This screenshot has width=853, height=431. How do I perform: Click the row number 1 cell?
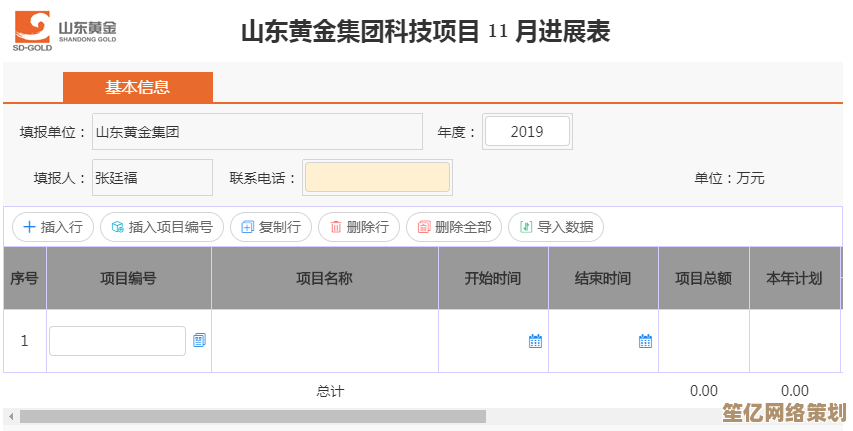(24, 341)
